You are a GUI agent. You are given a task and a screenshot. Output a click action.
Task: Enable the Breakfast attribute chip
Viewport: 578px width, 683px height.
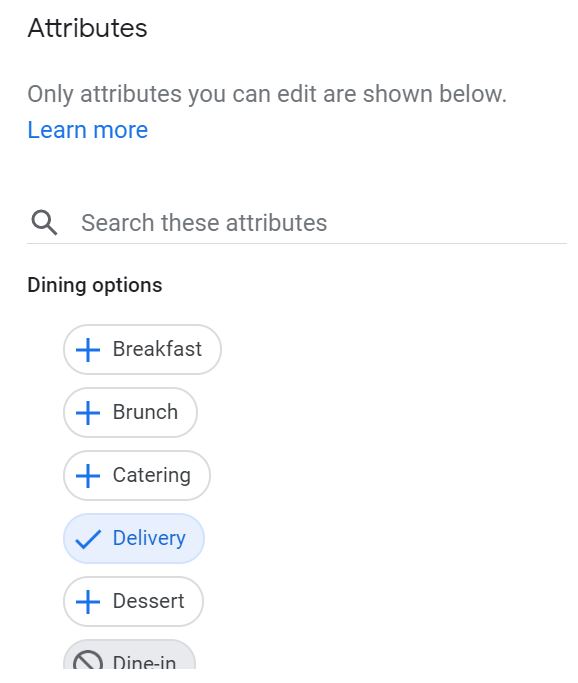pos(142,349)
